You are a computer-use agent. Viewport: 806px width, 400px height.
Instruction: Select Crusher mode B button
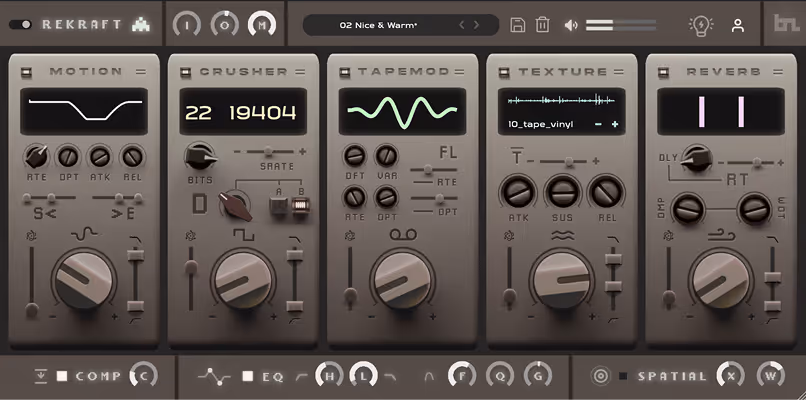click(x=301, y=206)
